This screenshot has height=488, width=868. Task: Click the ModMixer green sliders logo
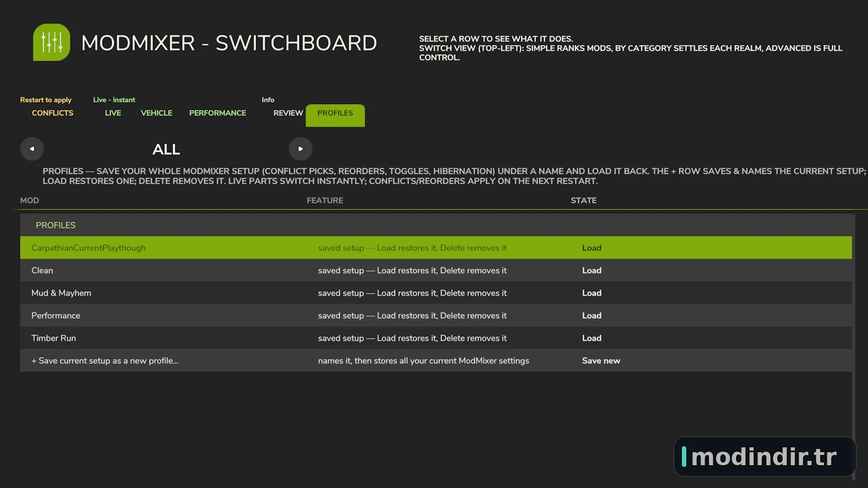(x=52, y=42)
